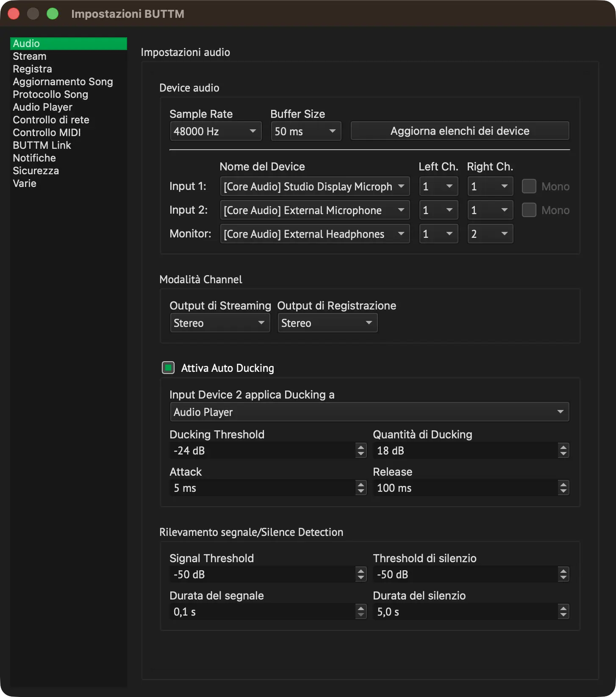Click the Durata del silenzio 5,0 s field
Screen dimensions: 616x697
[x=465, y=612]
